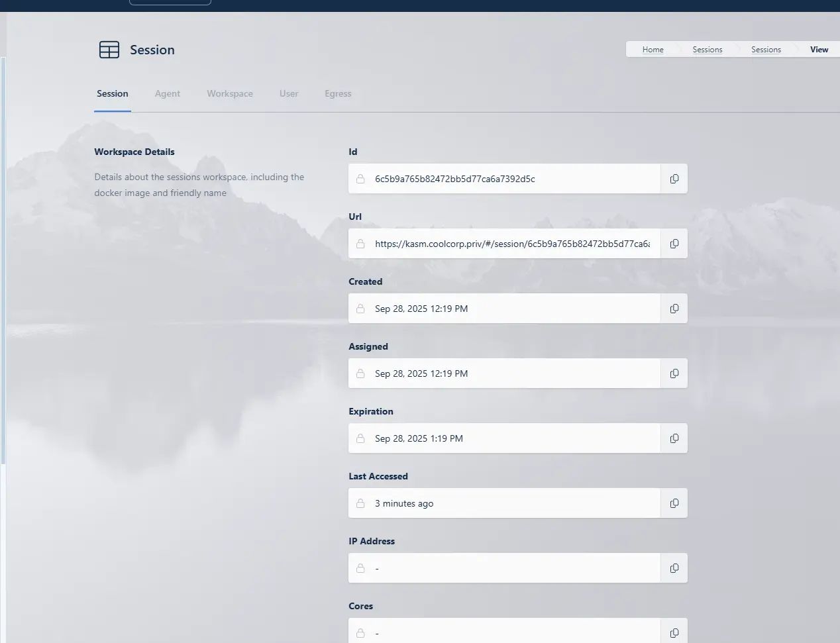Select the active Session tab
The height and width of the screenshot is (643, 840).
(113, 94)
